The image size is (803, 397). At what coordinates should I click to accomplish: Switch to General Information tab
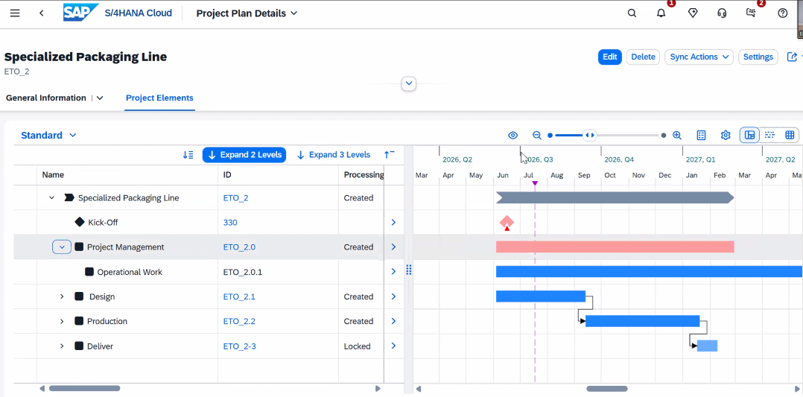tap(46, 98)
